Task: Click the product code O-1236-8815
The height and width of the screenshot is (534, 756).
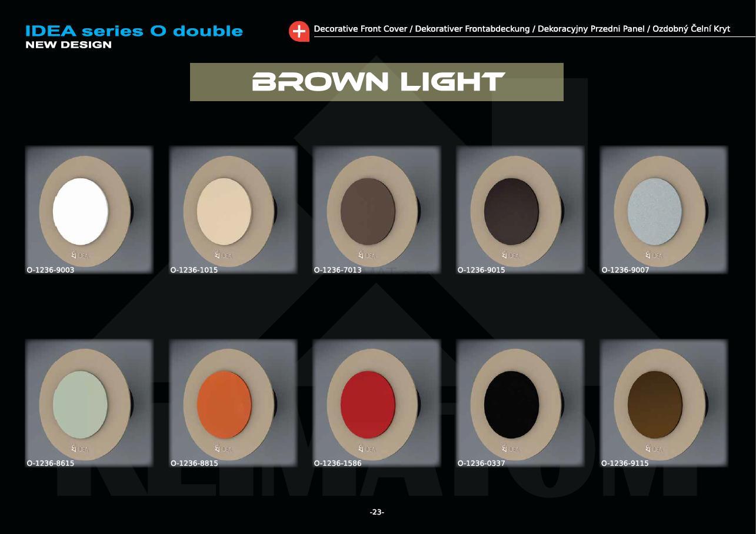Action: (x=194, y=463)
